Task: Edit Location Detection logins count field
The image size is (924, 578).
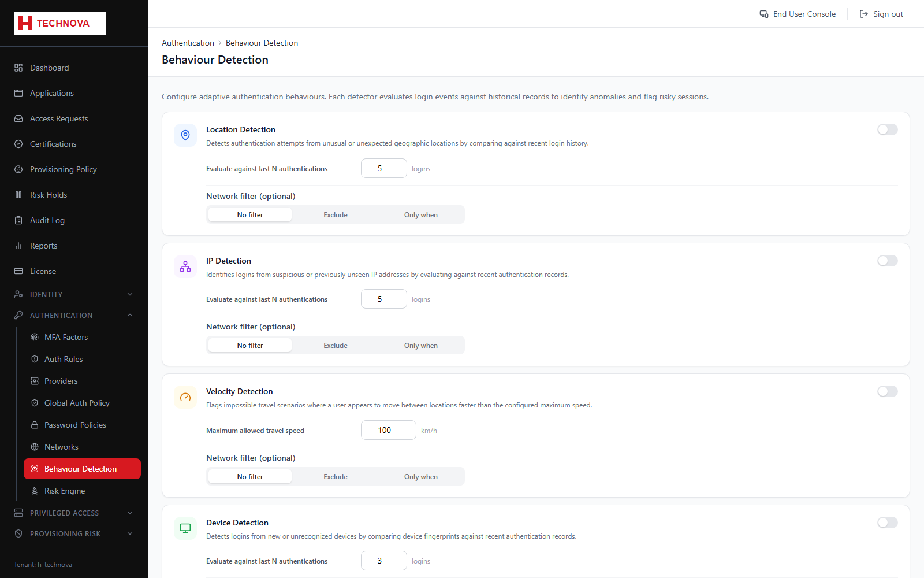Action: pyautogui.click(x=384, y=168)
